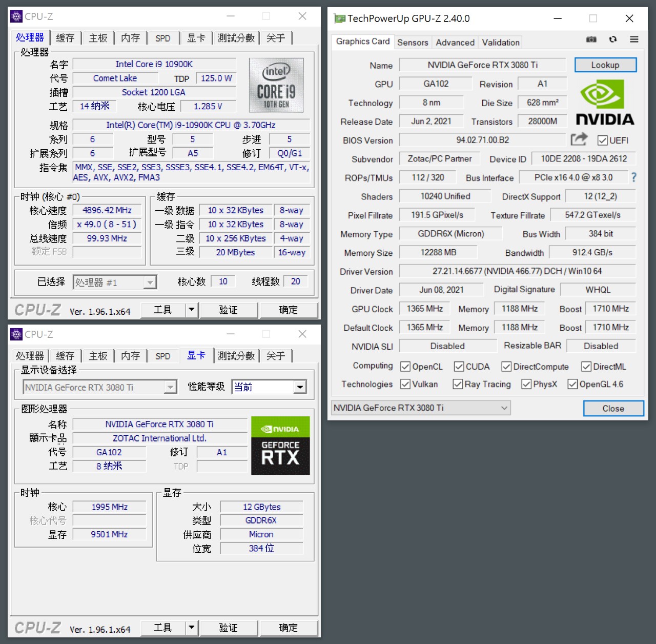Image resolution: width=656 pixels, height=644 pixels.
Task: Toggle the OpenCL checkbox
Action: [x=405, y=367]
